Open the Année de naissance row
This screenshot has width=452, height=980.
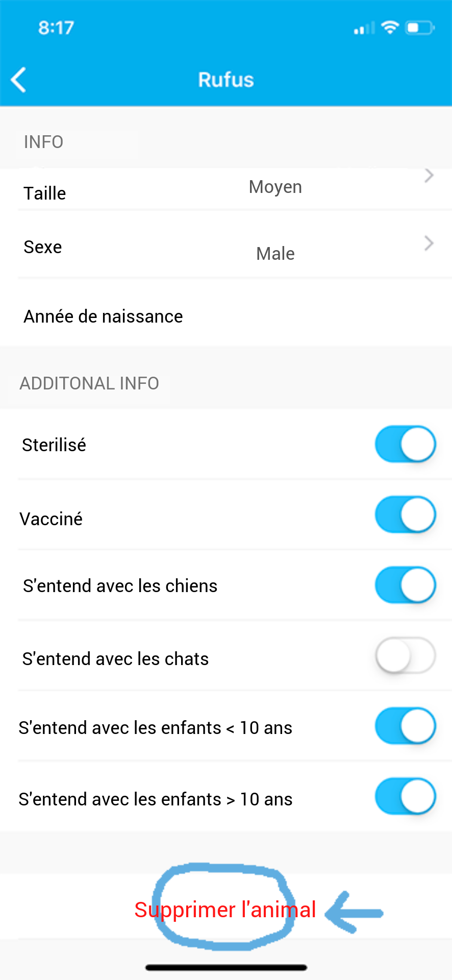(x=226, y=316)
